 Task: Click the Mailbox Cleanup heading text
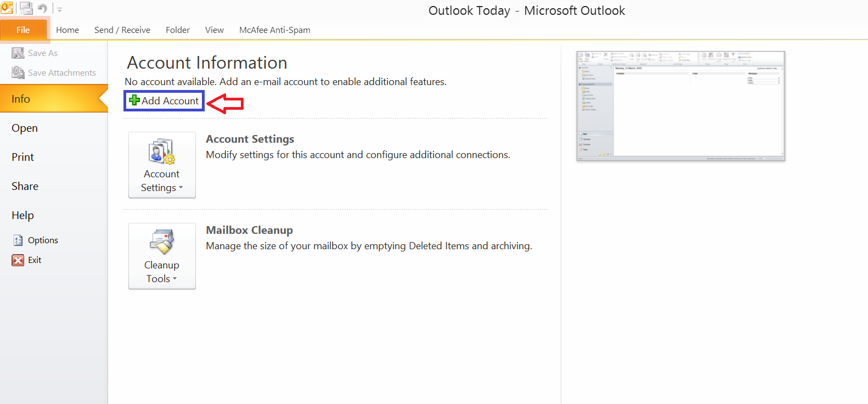[x=250, y=231]
